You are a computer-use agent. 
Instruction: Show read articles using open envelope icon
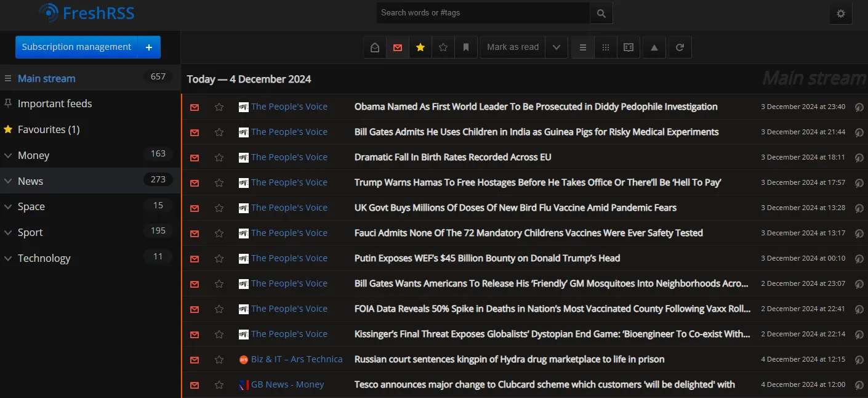[x=375, y=47]
